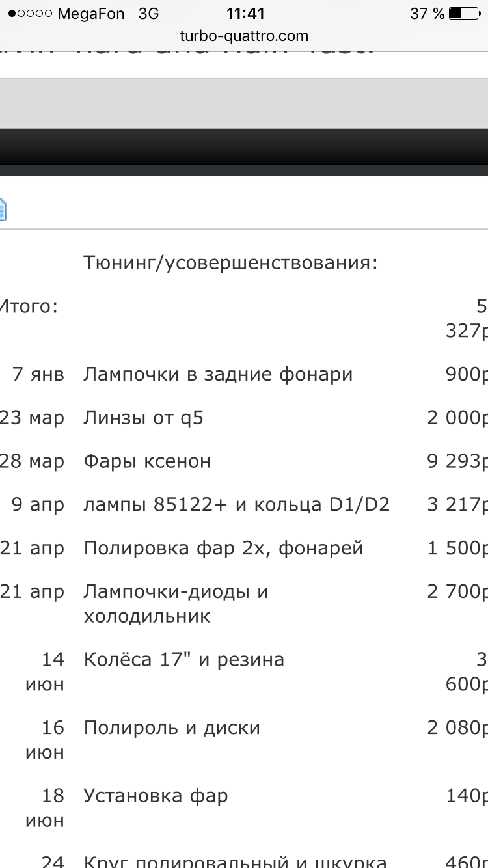The image size is (488, 868).
Task: Select the Колёса 17" и резина entry
Action: coord(183,660)
